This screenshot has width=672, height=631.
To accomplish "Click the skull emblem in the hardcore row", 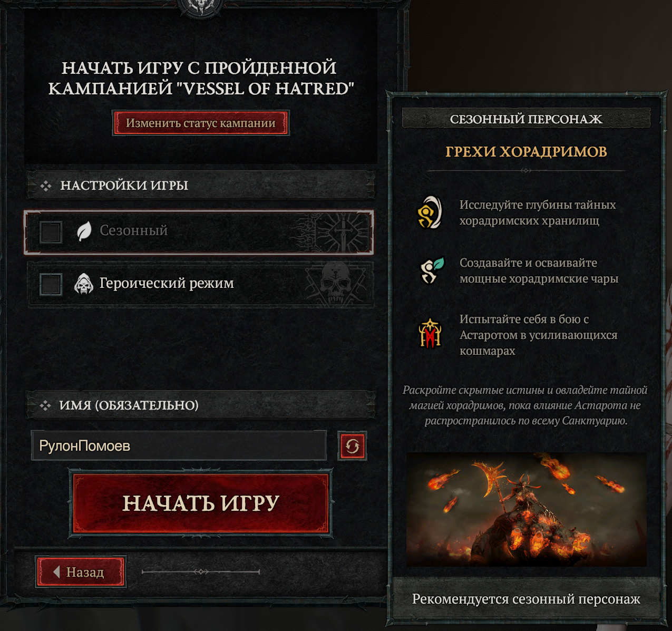I will pyautogui.click(x=336, y=285).
